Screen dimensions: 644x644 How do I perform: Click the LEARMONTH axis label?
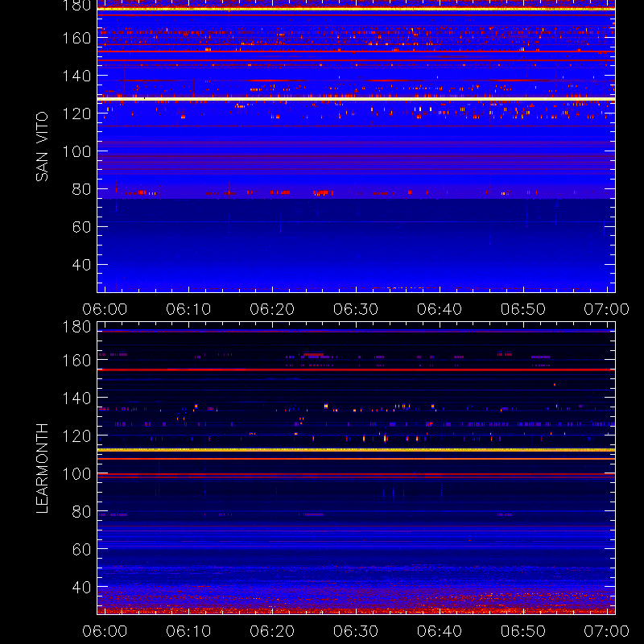point(42,469)
